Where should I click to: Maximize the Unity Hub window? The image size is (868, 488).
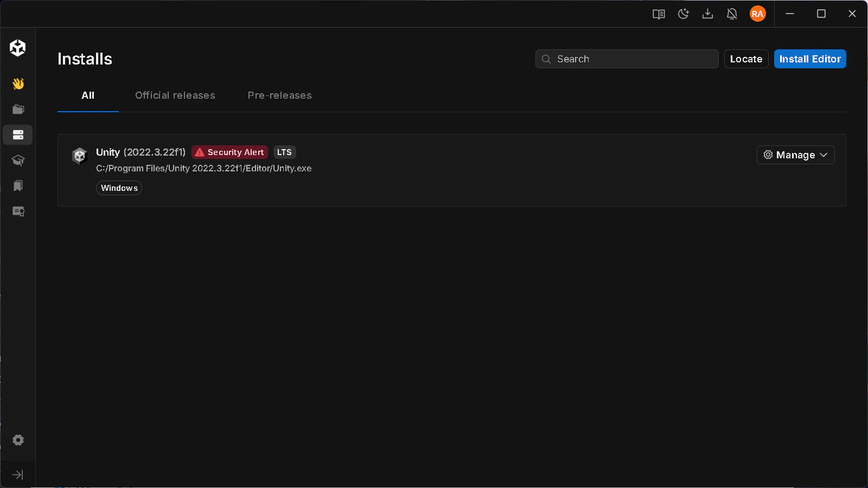pos(821,14)
